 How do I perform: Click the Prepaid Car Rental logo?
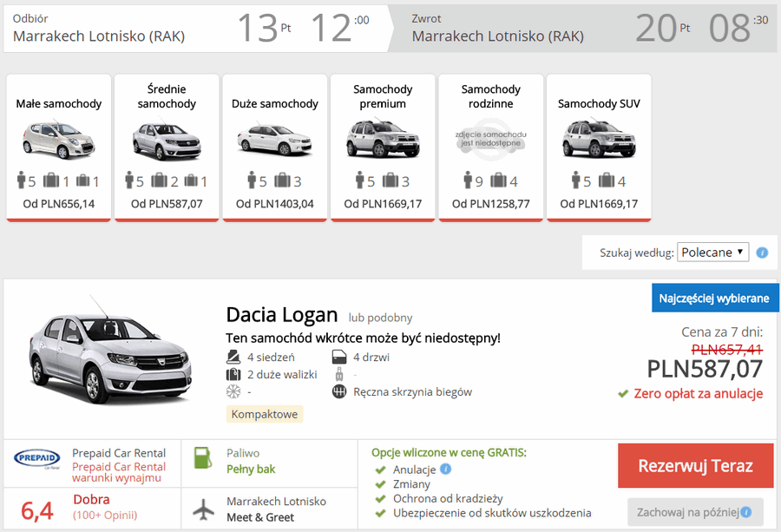(x=37, y=459)
